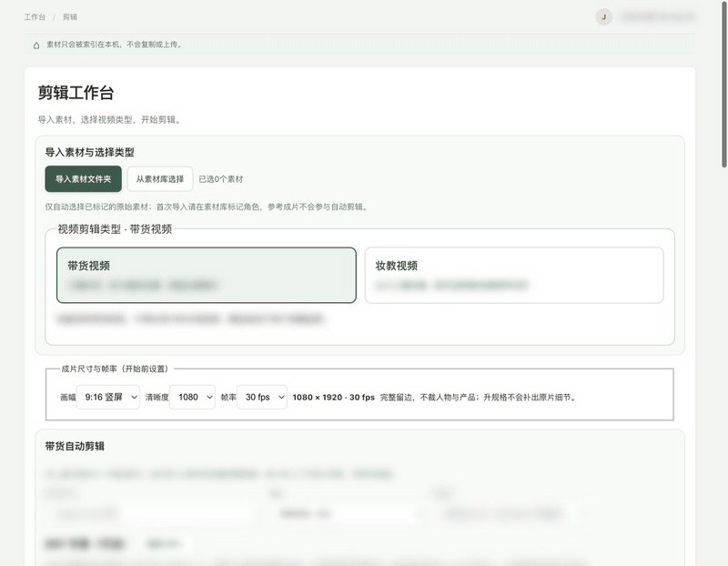
Task: Click the 导入素材与选择类型 heading
Action: coord(89,152)
